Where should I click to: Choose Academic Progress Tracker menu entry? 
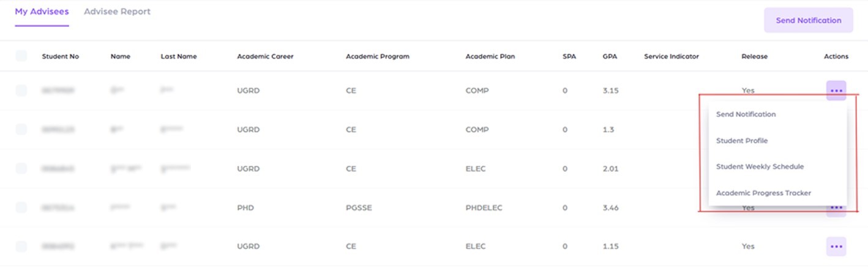coord(763,193)
